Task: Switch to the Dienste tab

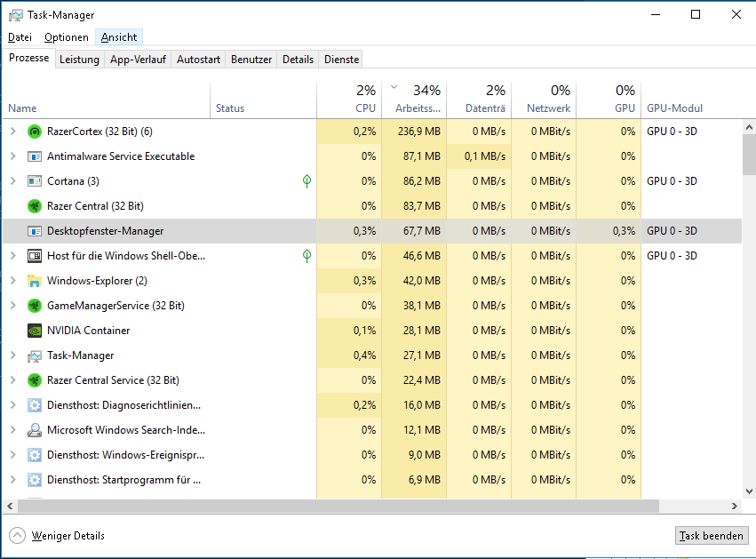Action: [341, 60]
